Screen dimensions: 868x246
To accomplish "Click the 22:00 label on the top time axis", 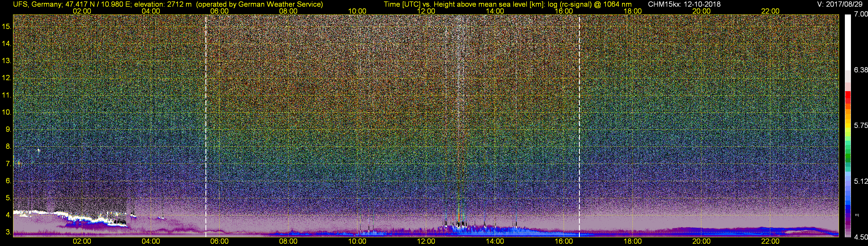I will pos(770,11).
